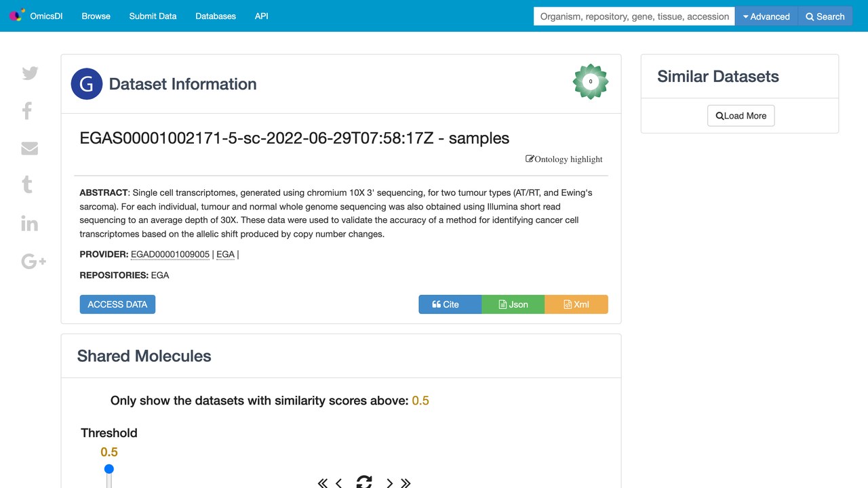Click the 'REPOSITORIES: EGA' text
Viewport: 868px width, 488px height.
click(124, 275)
